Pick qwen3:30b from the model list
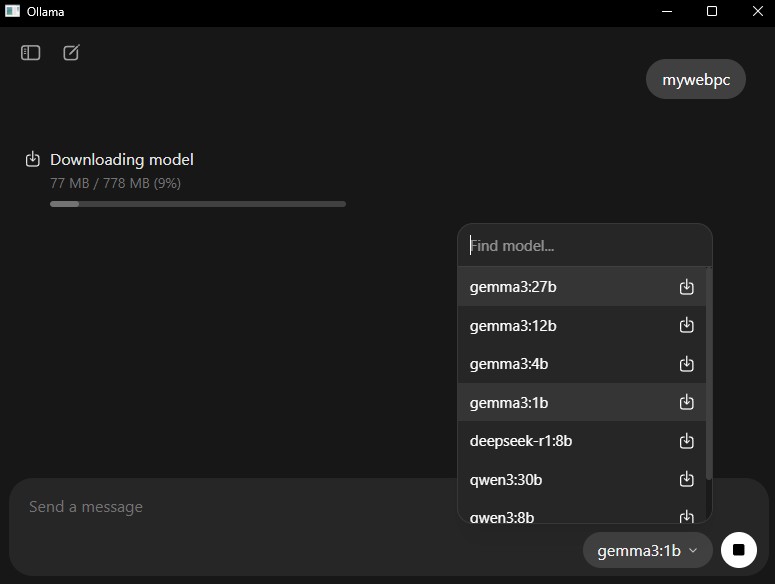The height and width of the screenshot is (584, 775). 581,479
